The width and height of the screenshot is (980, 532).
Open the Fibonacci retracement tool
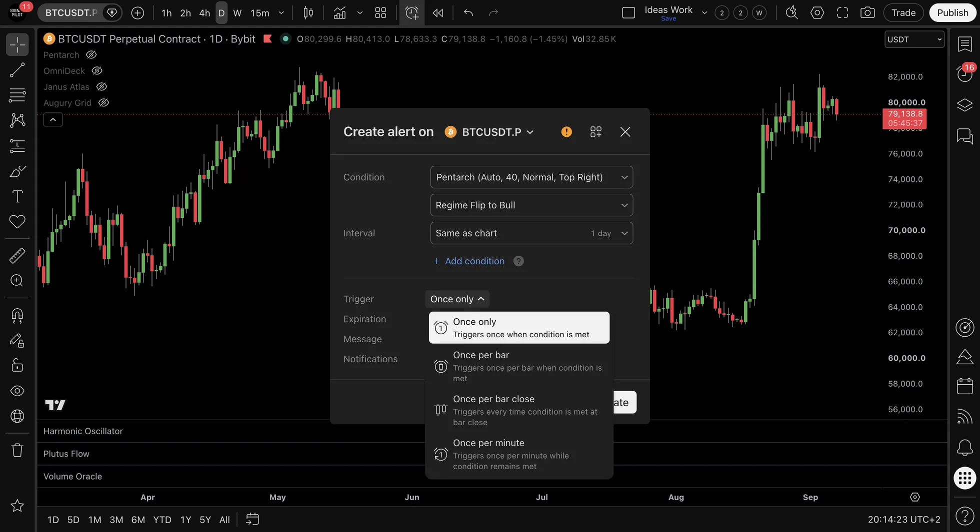17,95
